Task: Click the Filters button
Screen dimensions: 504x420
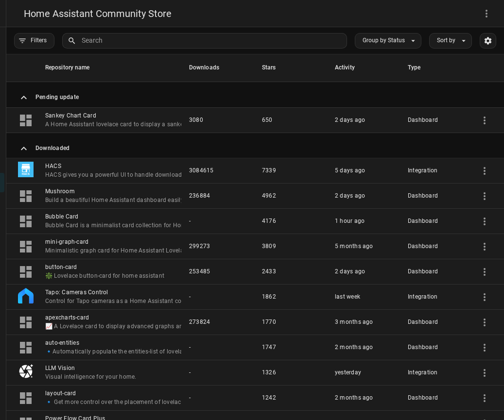Action: (34, 40)
